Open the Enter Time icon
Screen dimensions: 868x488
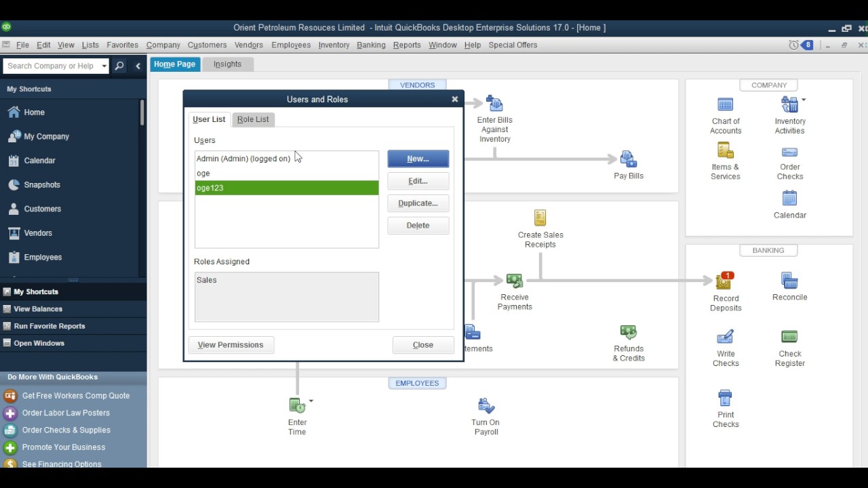click(x=297, y=405)
